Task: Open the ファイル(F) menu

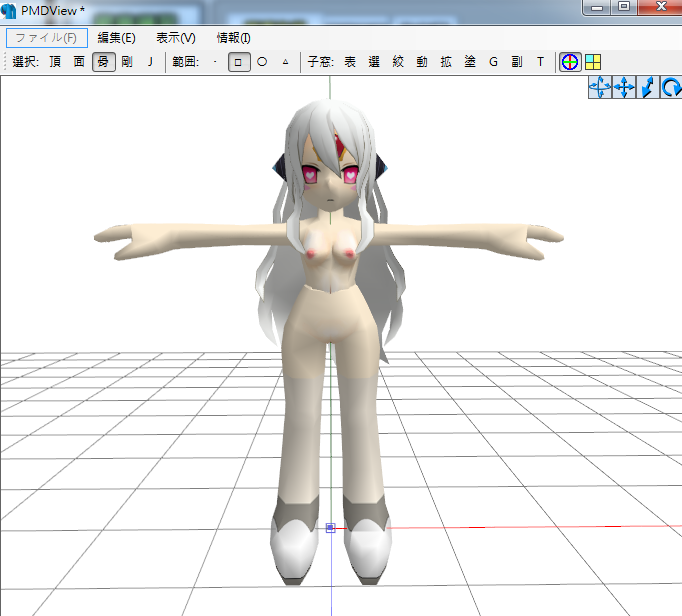Action: (47, 38)
